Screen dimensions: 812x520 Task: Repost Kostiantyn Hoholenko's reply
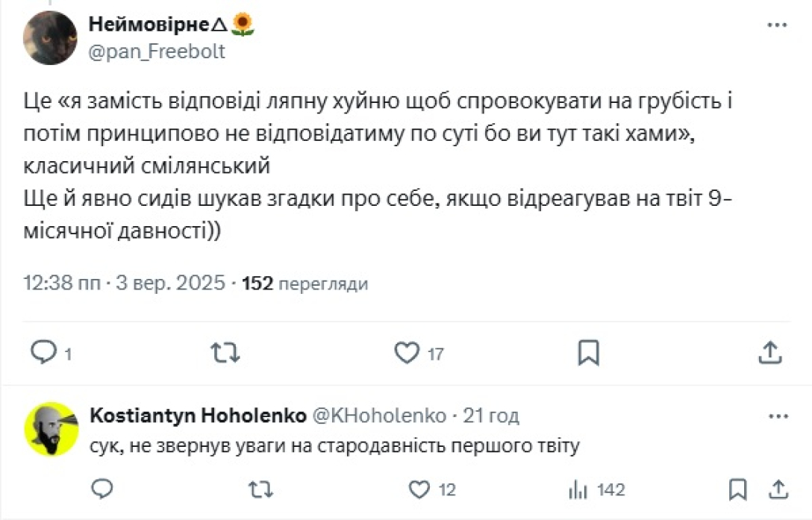(x=260, y=489)
